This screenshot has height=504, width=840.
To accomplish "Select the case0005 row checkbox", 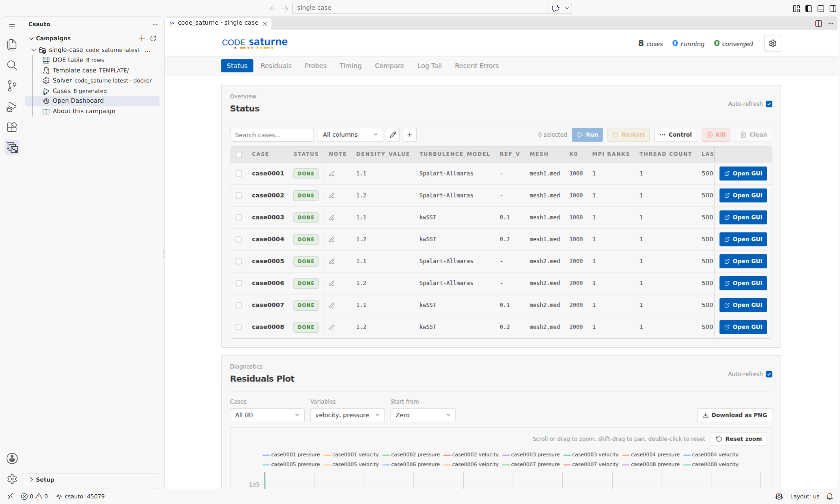I will point(239,261).
